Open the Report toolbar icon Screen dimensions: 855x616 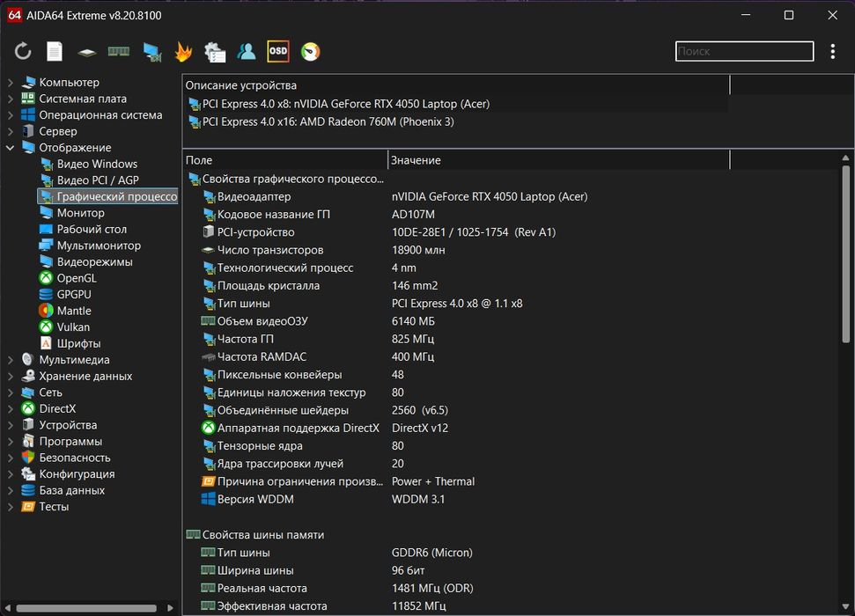(54, 52)
